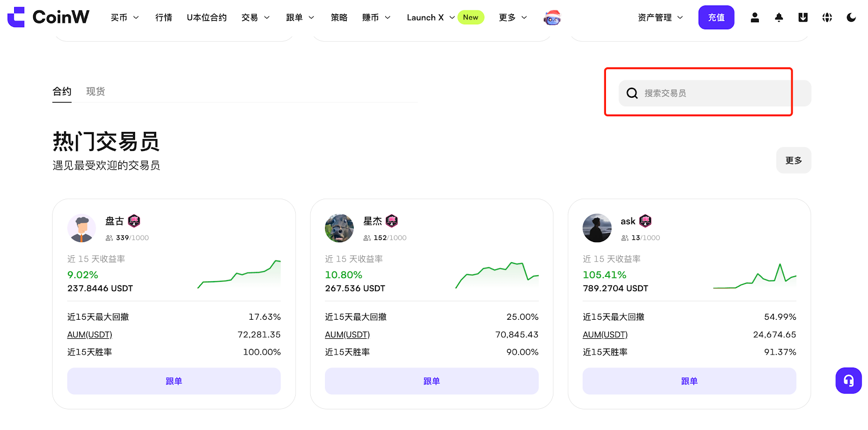Click the 充值 deposit button
868x430 pixels.
716,17
